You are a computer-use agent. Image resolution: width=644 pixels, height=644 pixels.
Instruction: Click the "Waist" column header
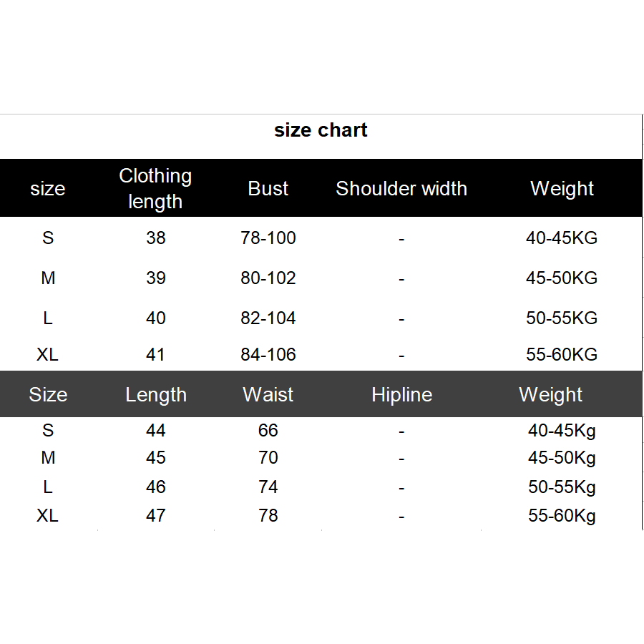[x=268, y=394]
